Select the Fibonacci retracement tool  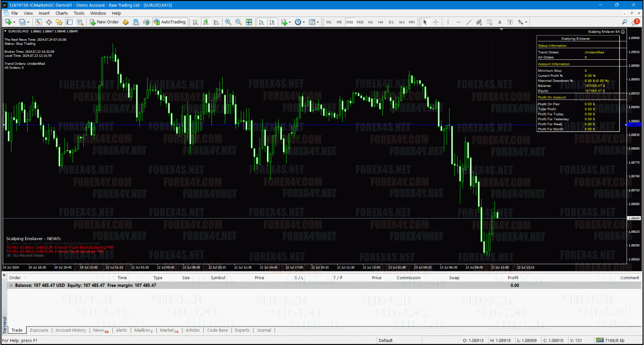pyautogui.click(x=489, y=22)
